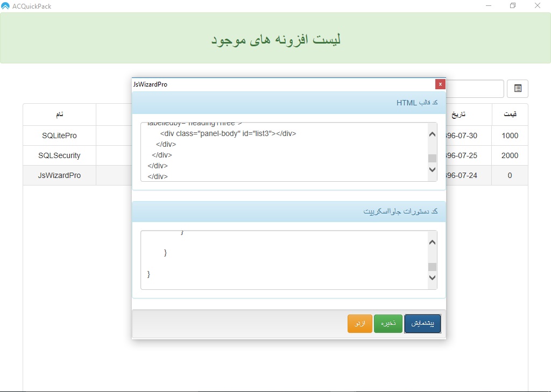The image size is (551, 392).
Task: Select the SQLitePro row in the table
Action: [59, 136]
